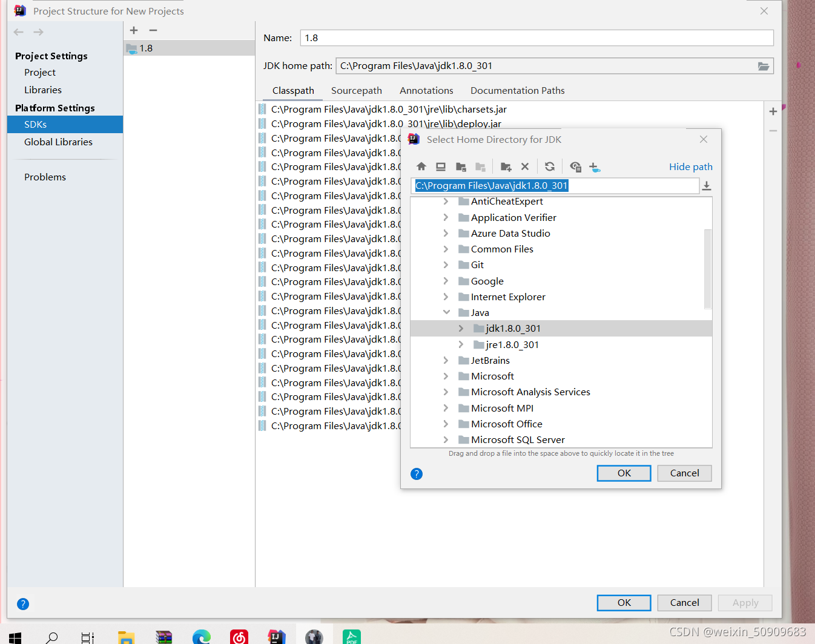Viewport: 815px width, 644px height.
Task: Expand the Application Verifier folder
Action: (x=446, y=217)
